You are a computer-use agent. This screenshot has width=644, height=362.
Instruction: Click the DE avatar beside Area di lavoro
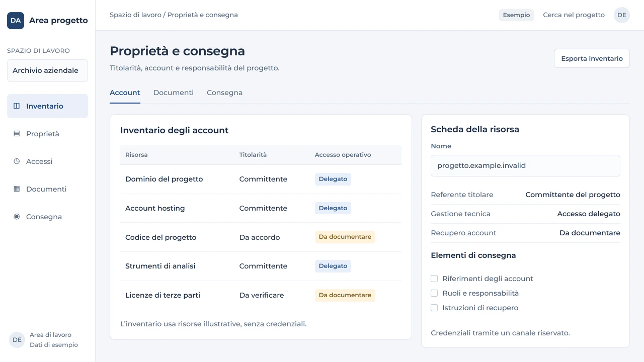click(17, 340)
